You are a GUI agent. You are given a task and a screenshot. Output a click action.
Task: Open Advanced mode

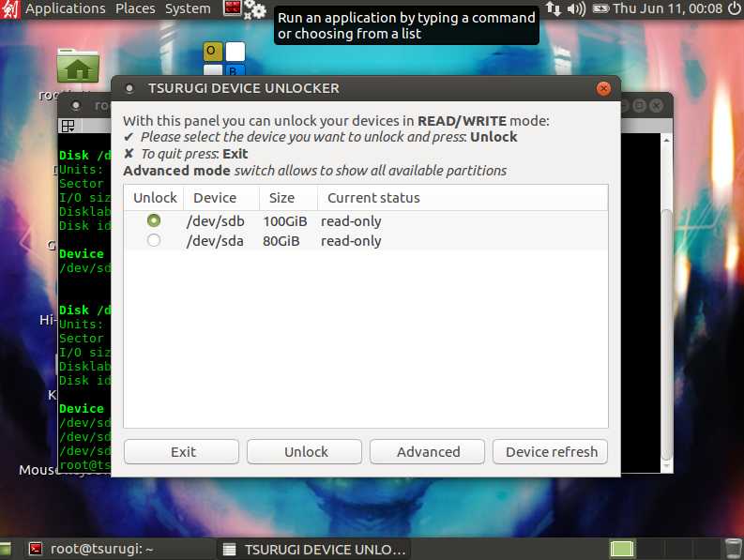pyautogui.click(x=427, y=451)
